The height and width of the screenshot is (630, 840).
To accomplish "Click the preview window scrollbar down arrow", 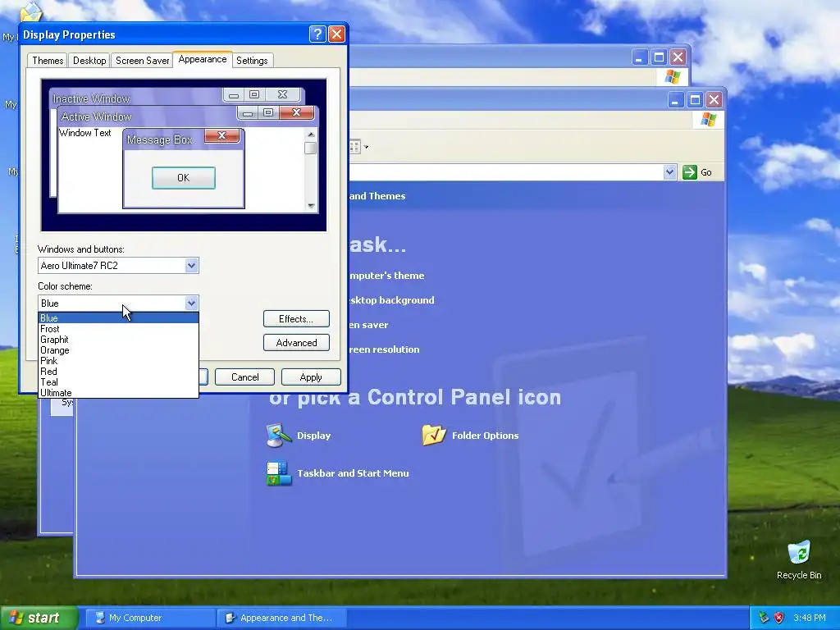I will (x=311, y=206).
